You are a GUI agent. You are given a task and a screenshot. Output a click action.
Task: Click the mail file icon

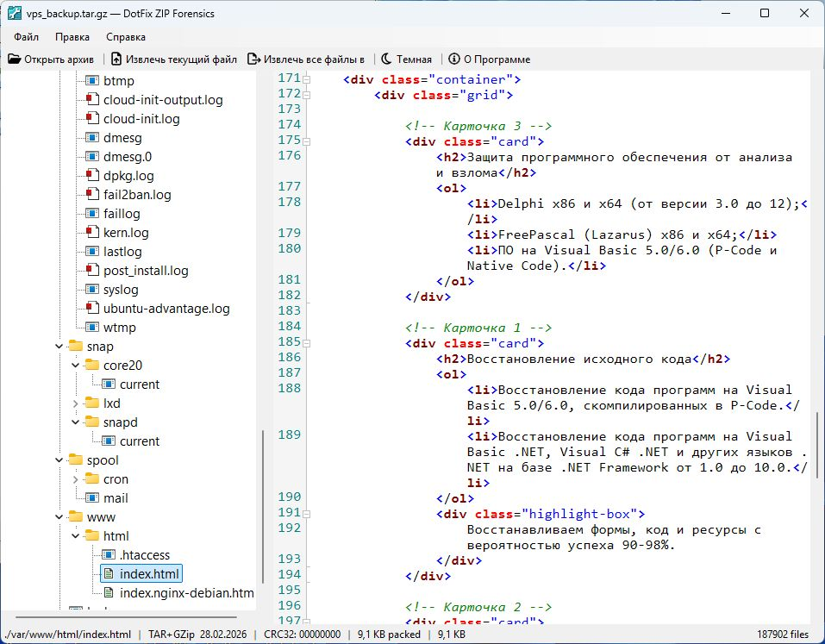click(x=92, y=497)
